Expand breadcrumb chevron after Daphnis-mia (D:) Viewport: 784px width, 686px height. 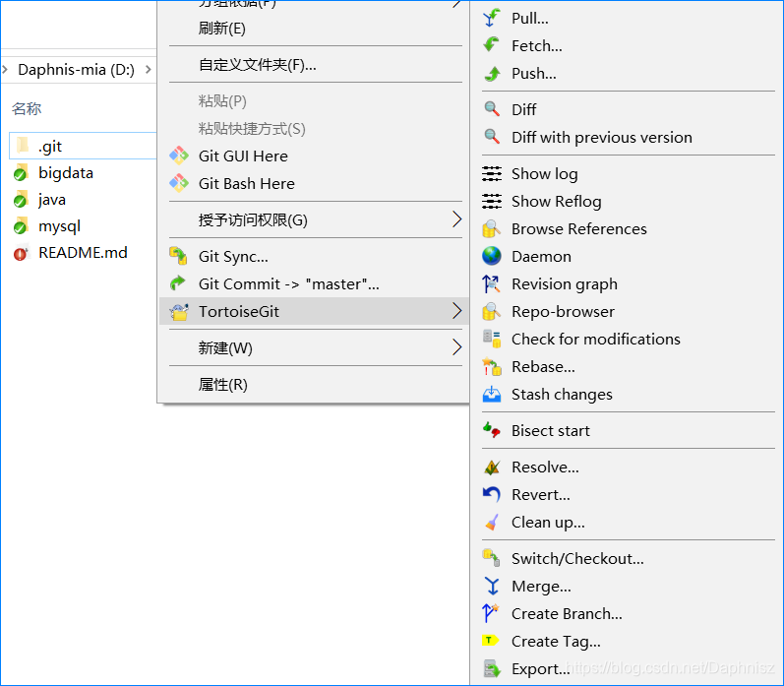click(148, 70)
